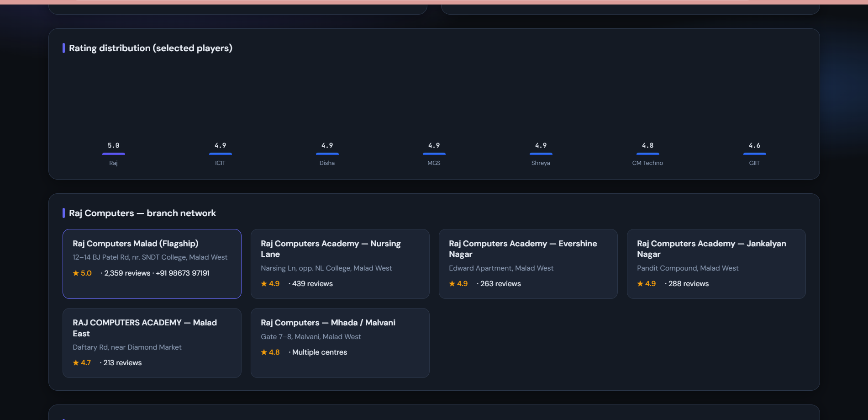Click the star icon on Evershine Nagar card
Screen dimensions: 868x420
pos(452,284)
